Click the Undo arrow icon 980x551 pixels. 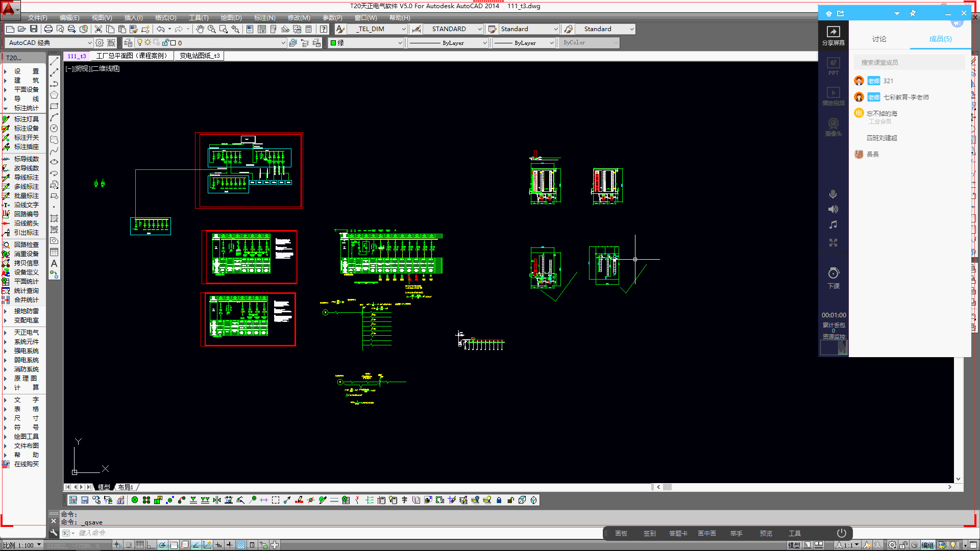click(160, 29)
